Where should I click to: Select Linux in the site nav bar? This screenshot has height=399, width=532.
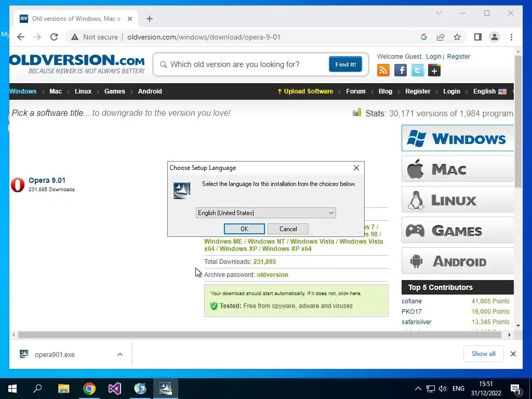click(x=83, y=91)
